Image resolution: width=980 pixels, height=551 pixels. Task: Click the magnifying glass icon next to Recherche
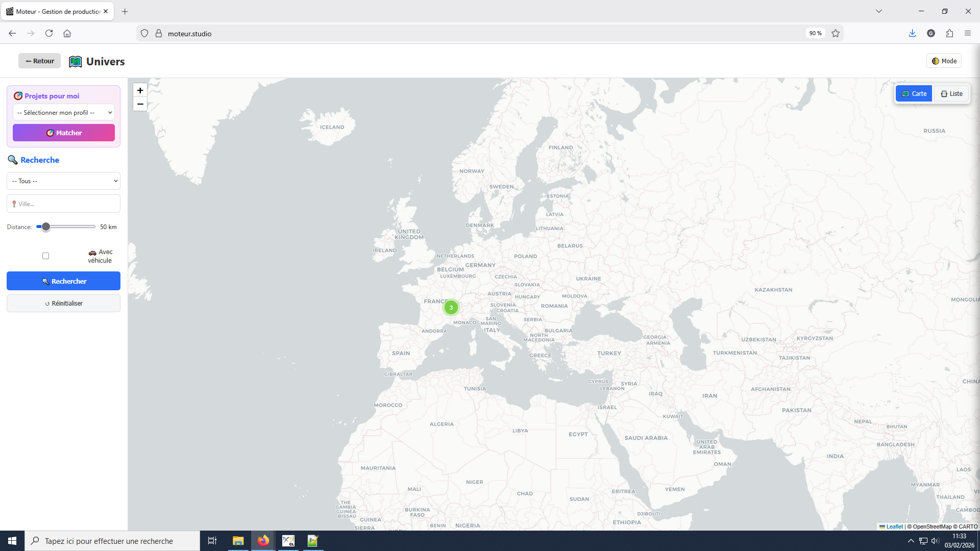click(13, 160)
